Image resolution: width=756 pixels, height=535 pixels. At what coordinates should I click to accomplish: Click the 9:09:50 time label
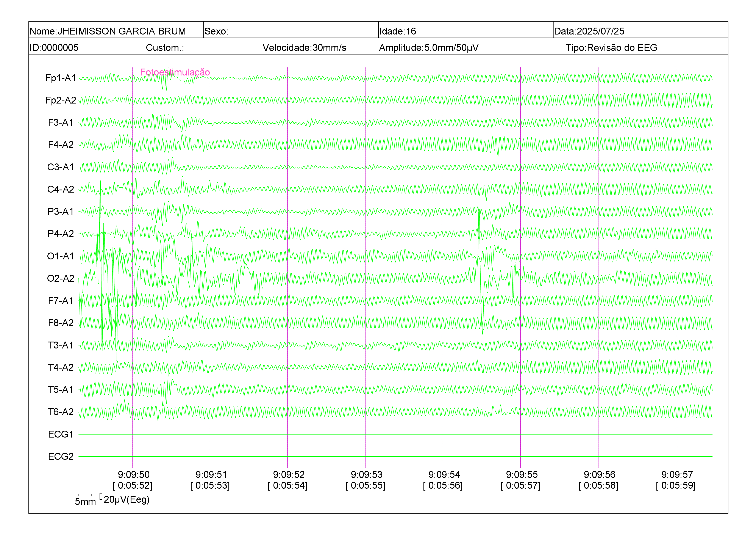134,474
